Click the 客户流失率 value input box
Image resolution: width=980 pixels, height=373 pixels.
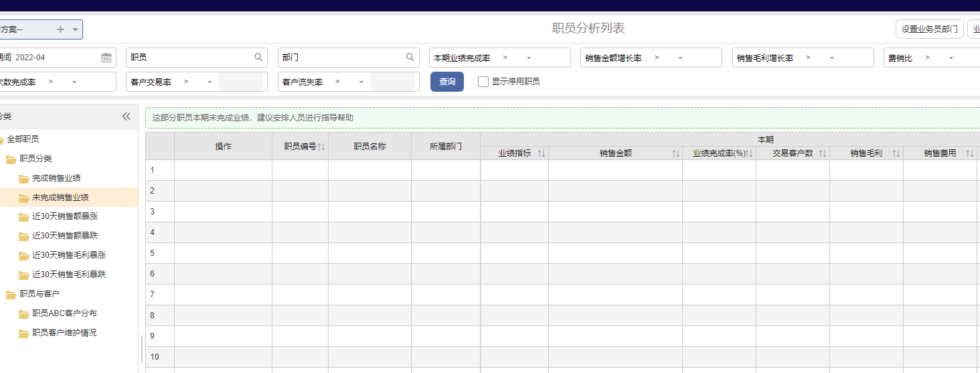(393, 82)
